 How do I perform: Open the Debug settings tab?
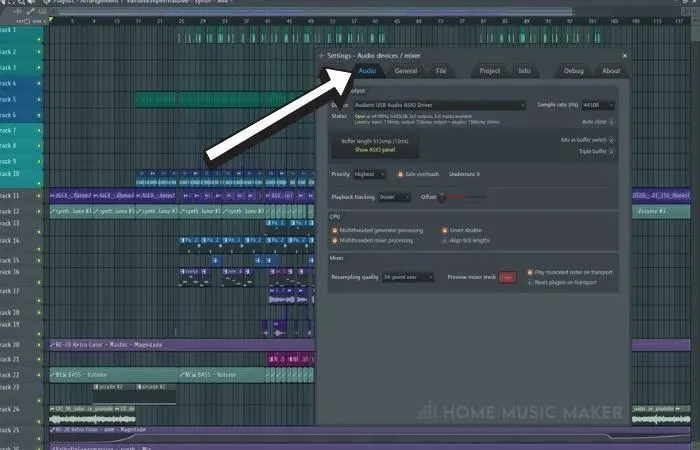point(574,71)
